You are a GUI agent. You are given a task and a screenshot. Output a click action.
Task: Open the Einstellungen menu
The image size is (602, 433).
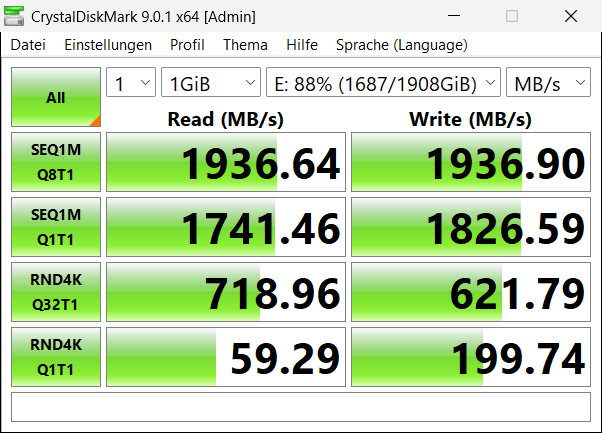coord(108,45)
